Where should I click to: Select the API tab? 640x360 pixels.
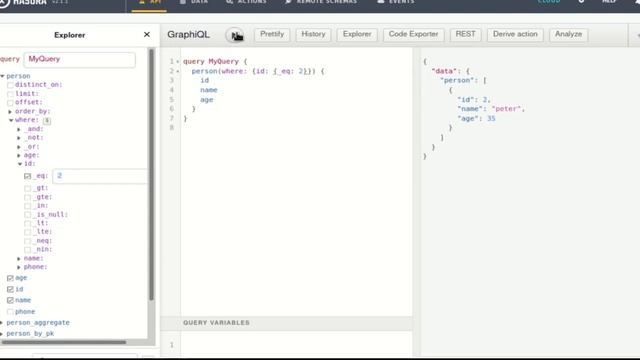coord(149,2)
